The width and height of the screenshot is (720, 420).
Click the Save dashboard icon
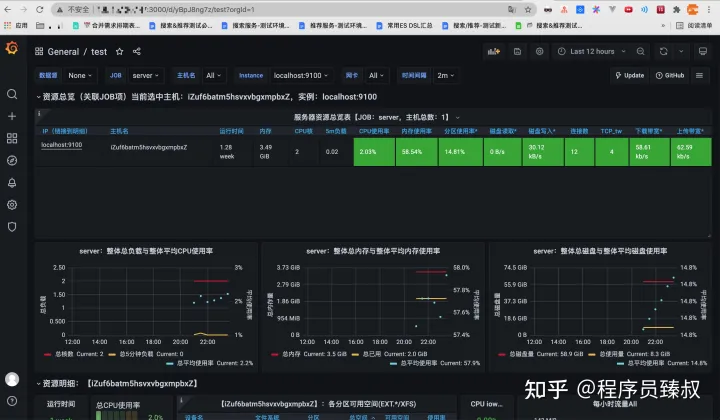[x=517, y=51]
